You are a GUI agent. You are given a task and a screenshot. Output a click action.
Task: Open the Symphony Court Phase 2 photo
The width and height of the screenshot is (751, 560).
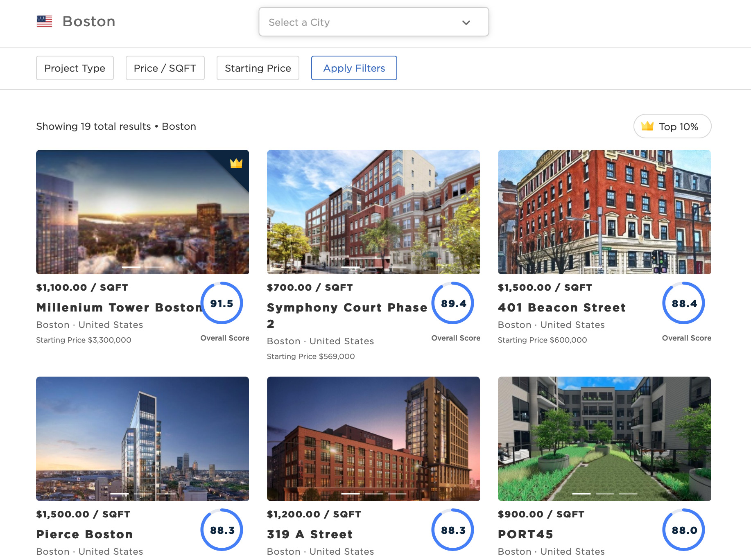point(373,212)
